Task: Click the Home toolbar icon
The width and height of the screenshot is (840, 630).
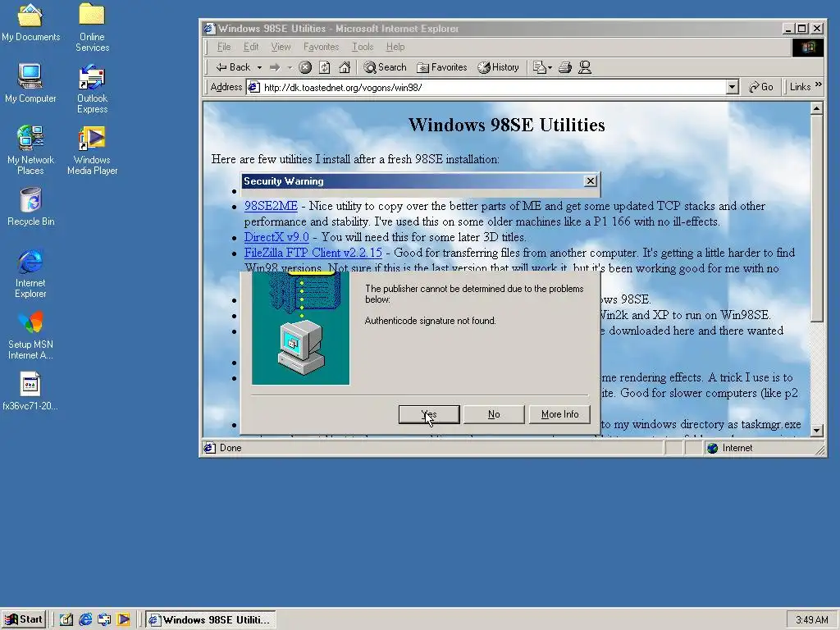Action: (x=345, y=67)
